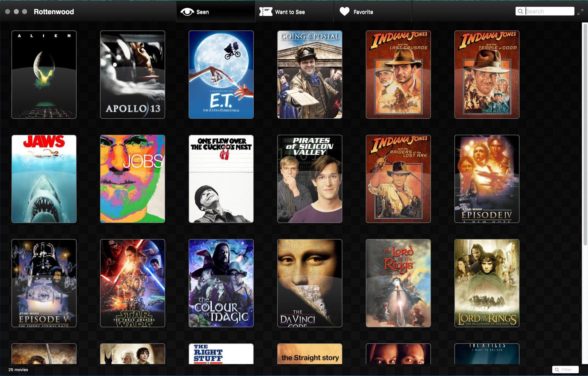Click the Search field in the title bar

pos(545,11)
